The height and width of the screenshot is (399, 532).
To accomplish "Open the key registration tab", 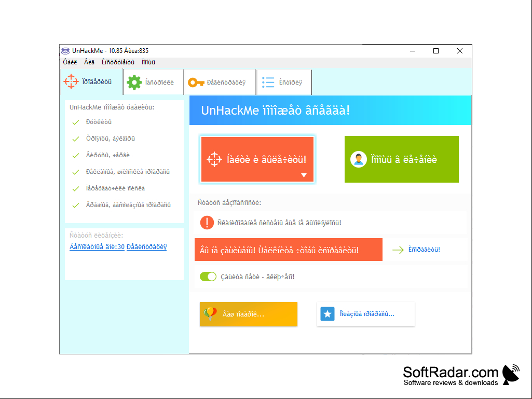I will tap(220, 82).
